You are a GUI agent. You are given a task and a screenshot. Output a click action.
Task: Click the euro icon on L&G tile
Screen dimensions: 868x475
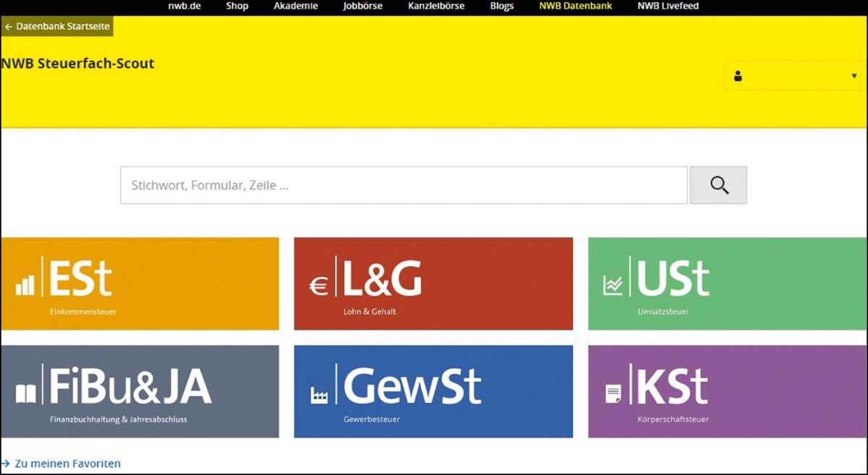click(x=318, y=286)
